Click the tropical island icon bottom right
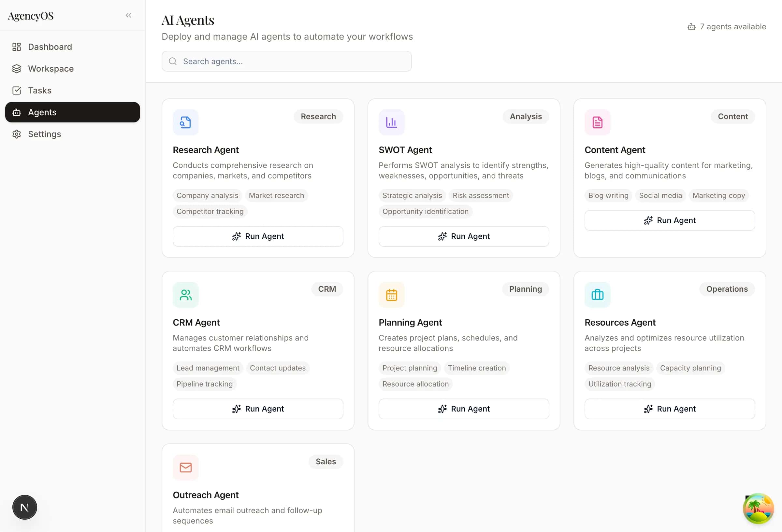 pos(758,509)
